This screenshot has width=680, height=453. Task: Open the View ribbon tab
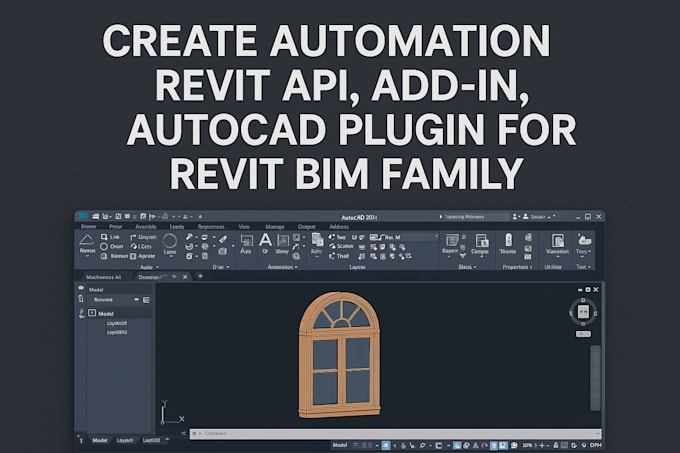pyautogui.click(x=244, y=227)
